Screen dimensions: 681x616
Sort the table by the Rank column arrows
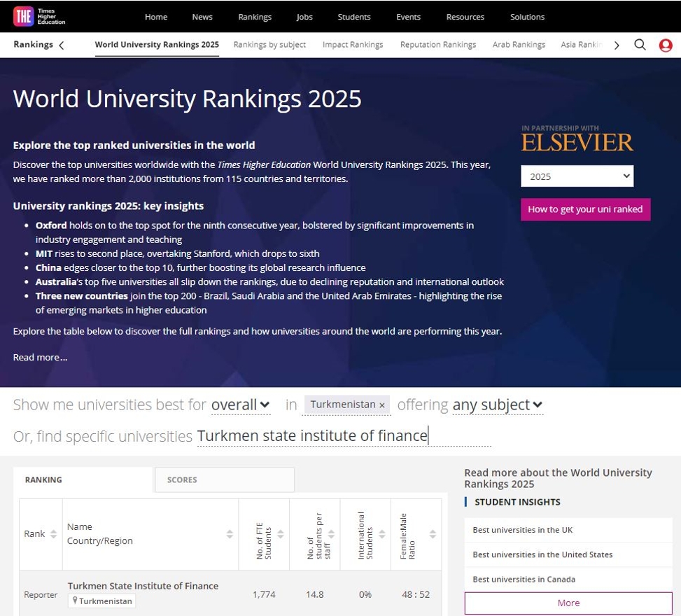click(x=52, y=533)
